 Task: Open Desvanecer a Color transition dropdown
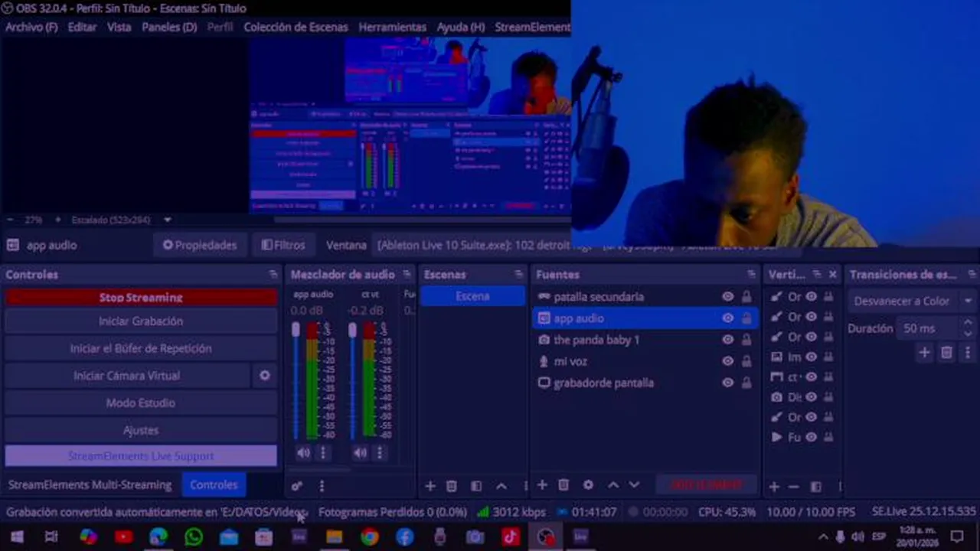(x=912, y=301)
